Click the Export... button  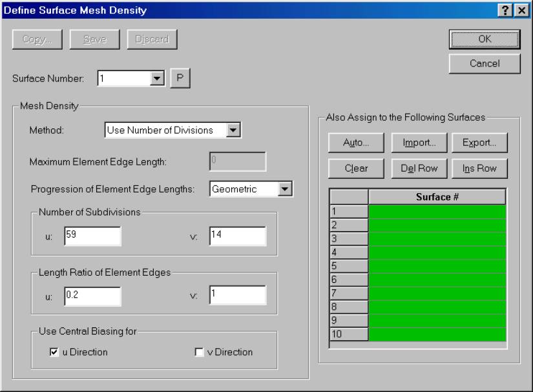(479, 143)
